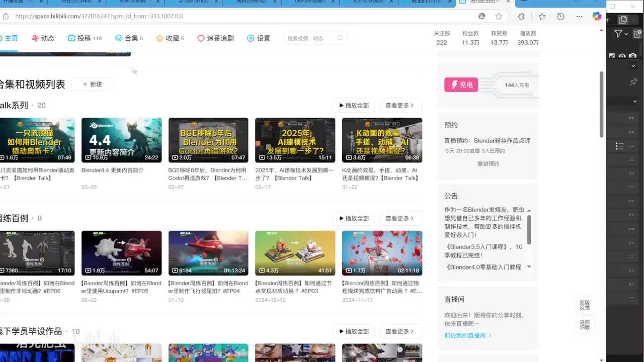Click the 新建 new collection button
The width and height of the screenshot is (644, 362).
[x=92, y=84]
